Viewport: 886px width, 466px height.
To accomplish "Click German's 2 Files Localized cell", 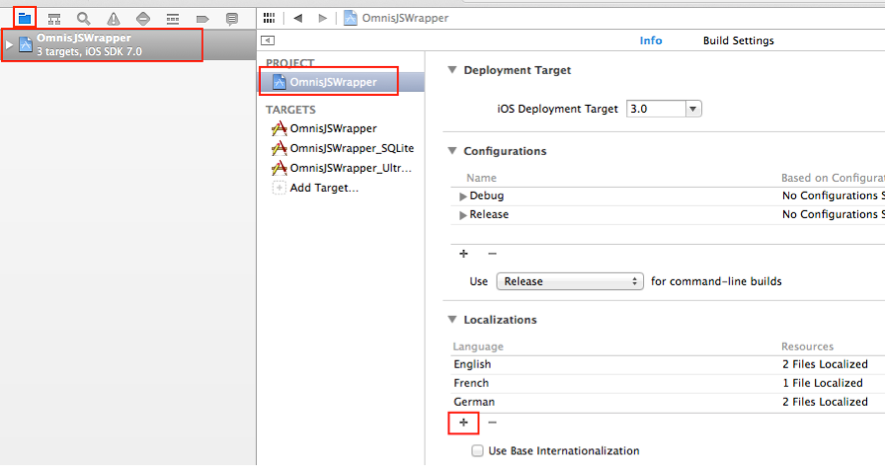I will 824,402.
